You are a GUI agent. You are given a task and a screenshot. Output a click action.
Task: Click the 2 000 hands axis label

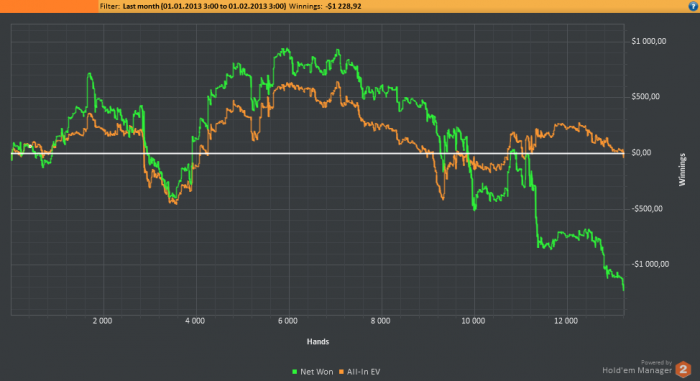[102, 321]
